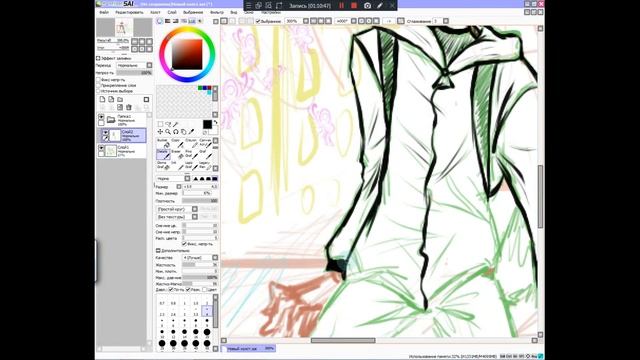Image resolution: width=640 pixels, height=360 pixels.
Task: Hide the Слой2 layer
Action: [105, 133]
